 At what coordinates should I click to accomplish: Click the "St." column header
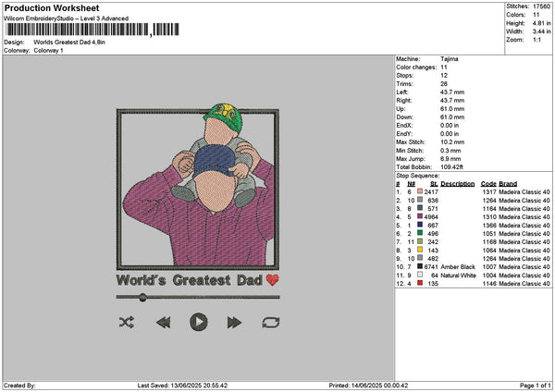point(435,184)
